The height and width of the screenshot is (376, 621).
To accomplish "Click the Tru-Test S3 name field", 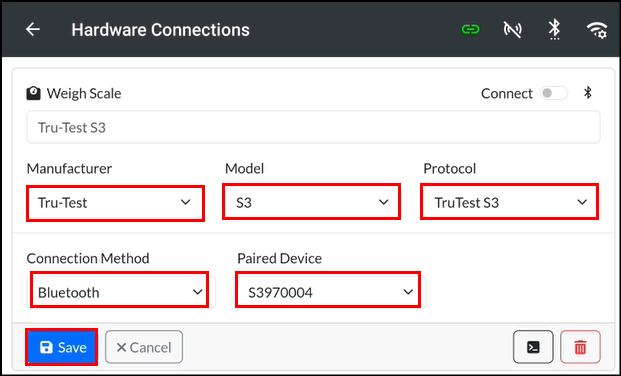I will coord(313,127).
